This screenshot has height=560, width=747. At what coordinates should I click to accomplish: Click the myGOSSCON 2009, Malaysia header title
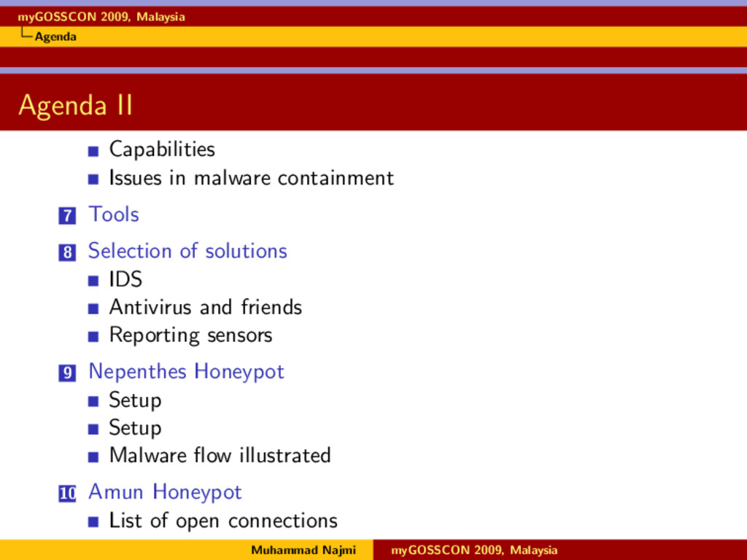coord(101,17)
